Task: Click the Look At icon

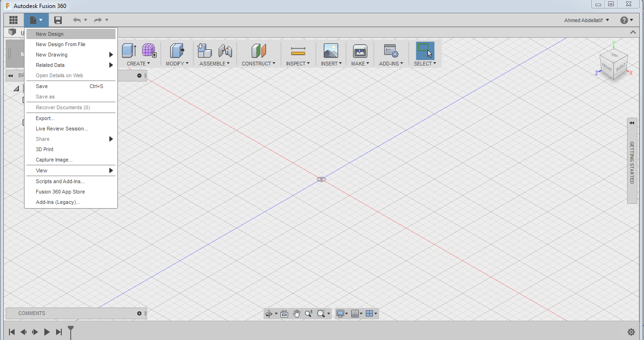Action: 284,314
